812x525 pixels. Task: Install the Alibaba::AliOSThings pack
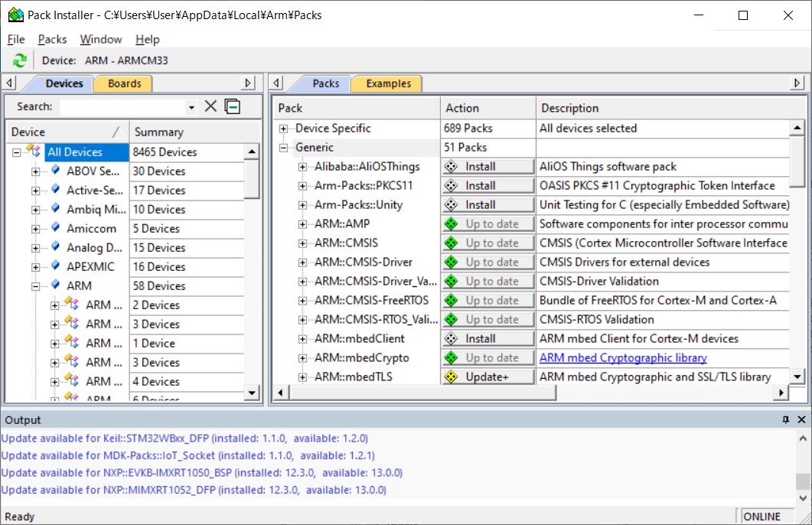[x=488, y=166]
